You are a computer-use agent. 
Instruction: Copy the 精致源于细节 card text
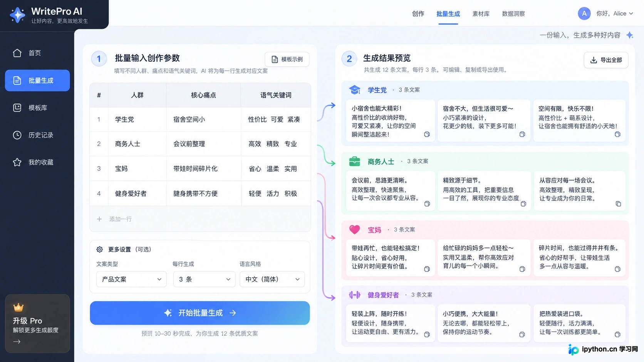(x=523, y=204)
